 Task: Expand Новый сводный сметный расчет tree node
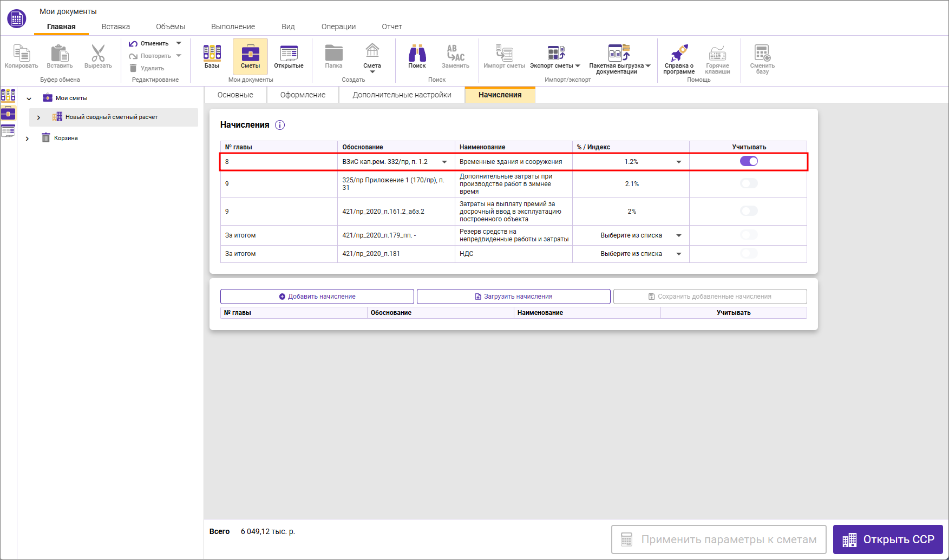click(38, 117)
